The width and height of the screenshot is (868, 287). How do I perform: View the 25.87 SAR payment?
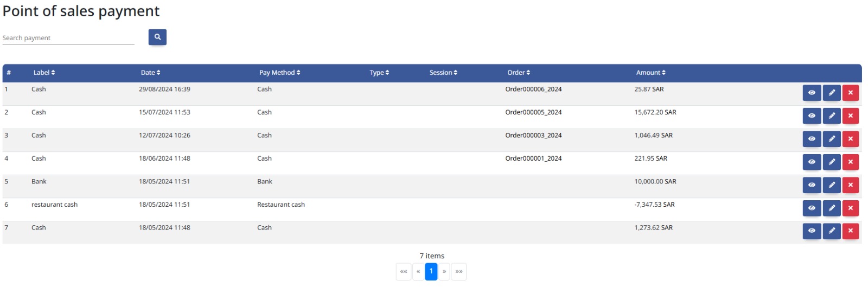(x=812, y=93)
